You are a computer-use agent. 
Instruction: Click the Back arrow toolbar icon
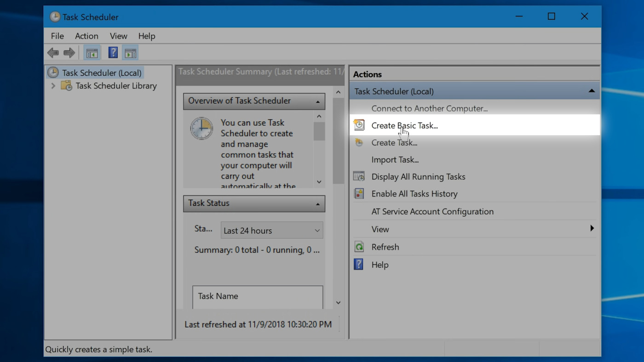tap(53, 53)
